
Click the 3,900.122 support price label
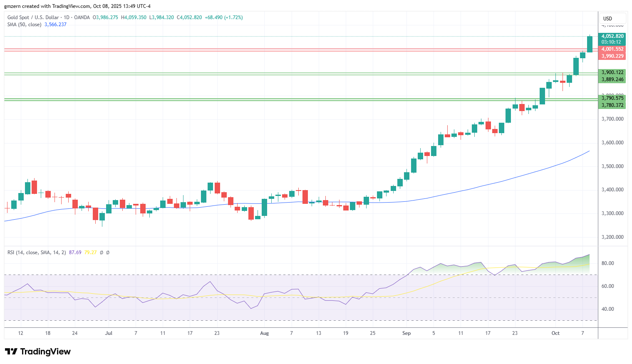point(612,72)
